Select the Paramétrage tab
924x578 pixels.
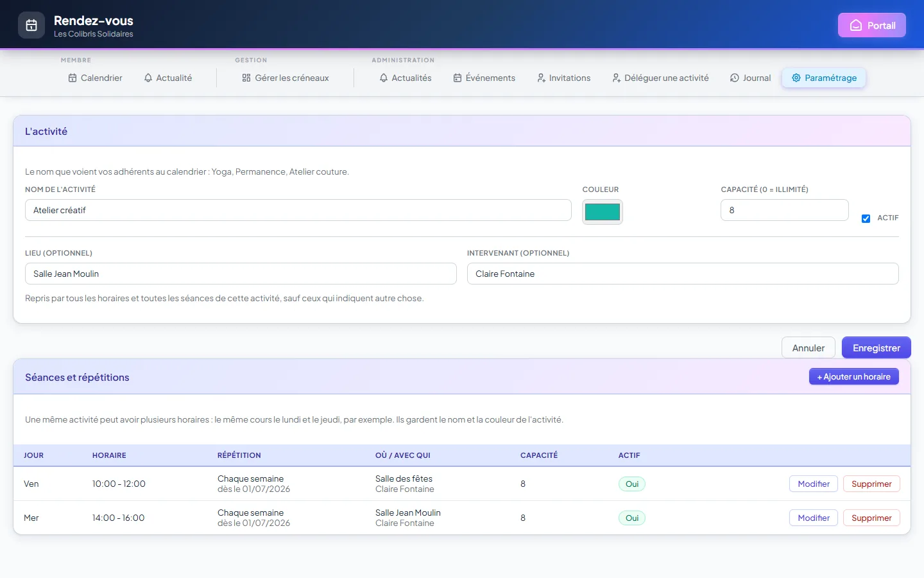(x=824, y=78)
